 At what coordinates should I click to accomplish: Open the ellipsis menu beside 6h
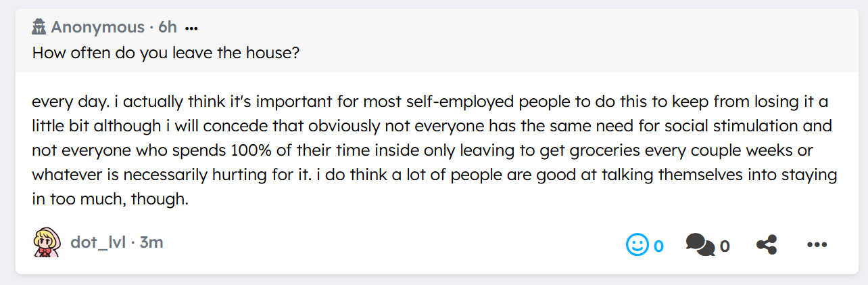pos(191,28)
